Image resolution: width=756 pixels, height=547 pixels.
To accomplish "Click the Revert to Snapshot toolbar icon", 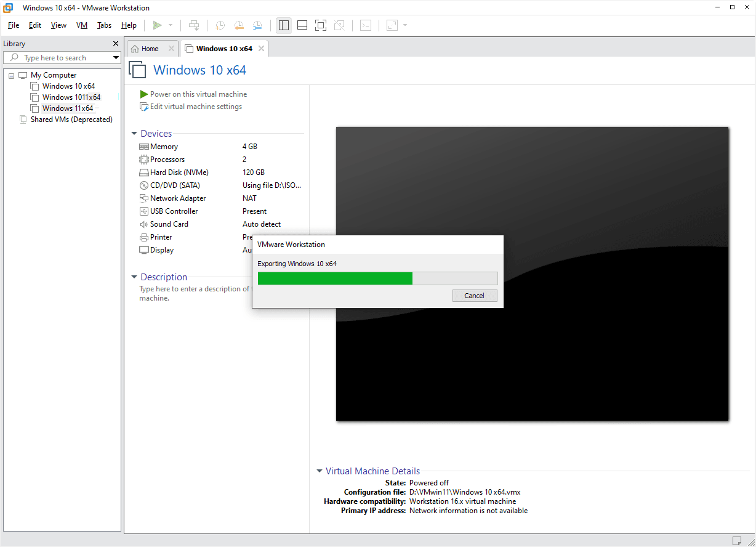I will [239, 25].
